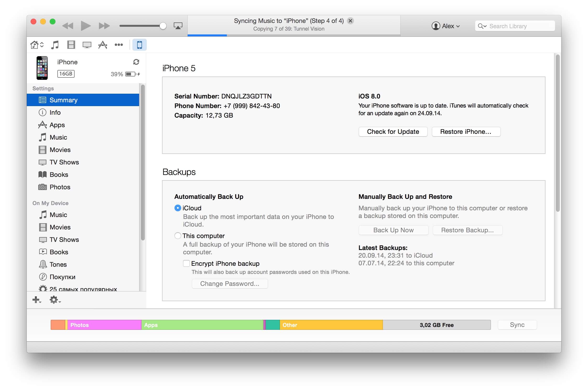Select Movies under On My Device
The width and height of the screenshot is (588, 391).
coord(83,228)
